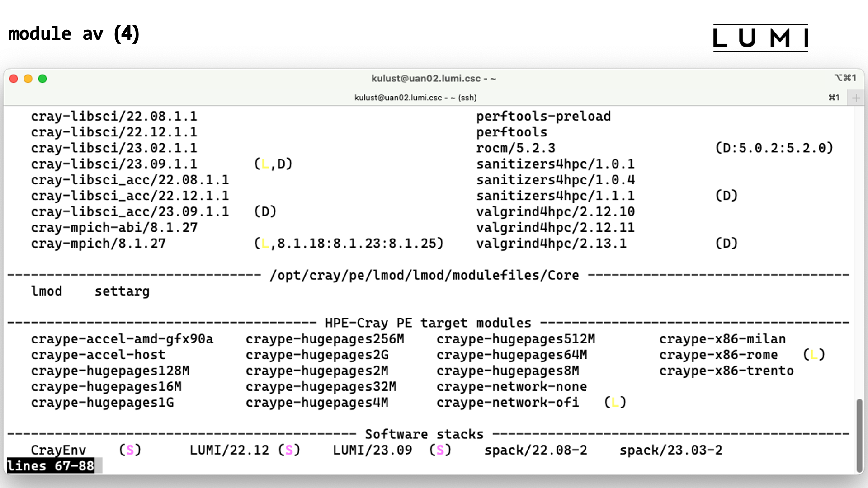868x488 pixels.
Task: Click craype-x86-milan entry
Action: [x=722, y=339]
